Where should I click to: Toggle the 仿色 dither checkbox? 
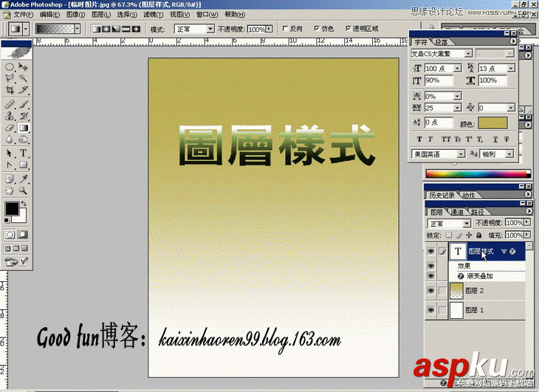pos(316,29)
